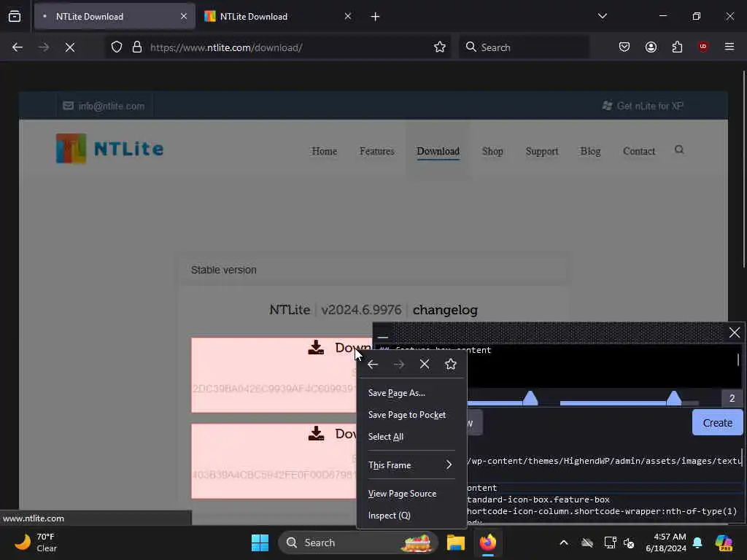Open the Extensions puzzle-piece icon
Image resolution: width=747 pixels, height=560 pixels.
pos(677,47)
